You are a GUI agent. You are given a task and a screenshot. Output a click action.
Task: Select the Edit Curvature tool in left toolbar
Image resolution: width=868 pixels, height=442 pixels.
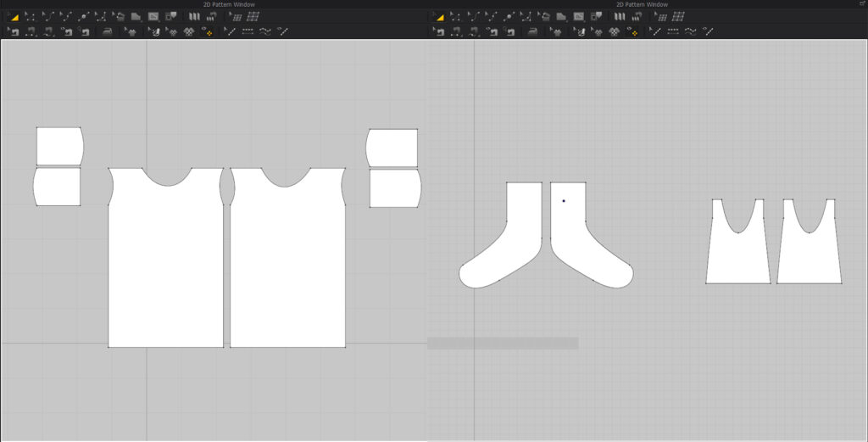47,16
